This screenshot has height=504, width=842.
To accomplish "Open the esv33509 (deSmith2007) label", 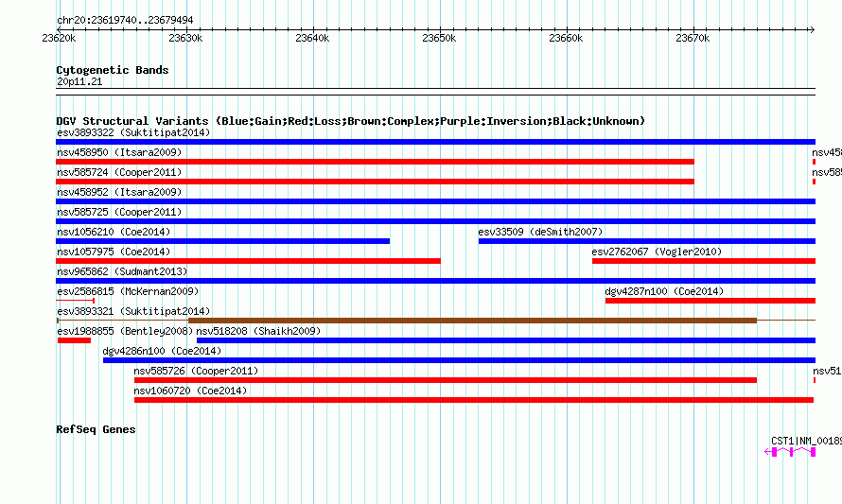I will point(540,232).
